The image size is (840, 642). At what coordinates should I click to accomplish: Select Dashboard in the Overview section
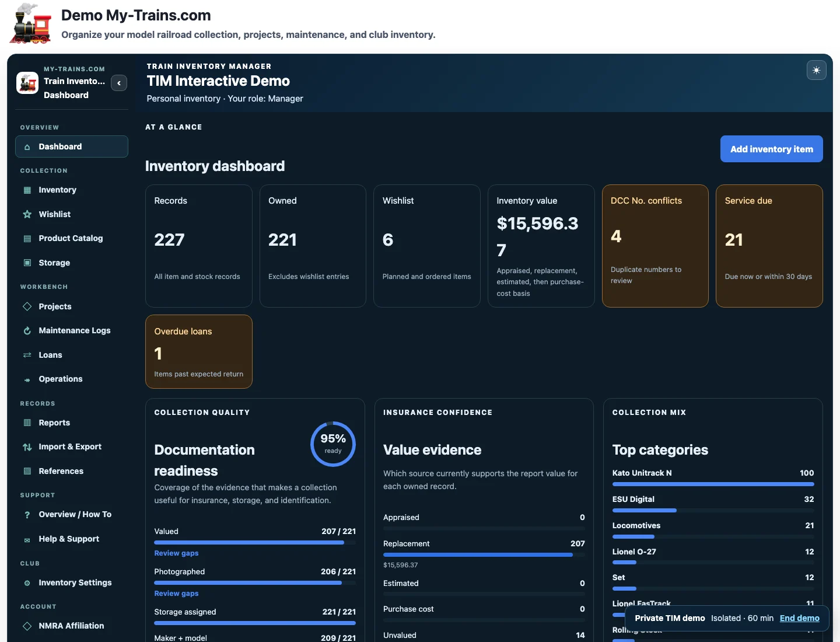pos(72,146)
